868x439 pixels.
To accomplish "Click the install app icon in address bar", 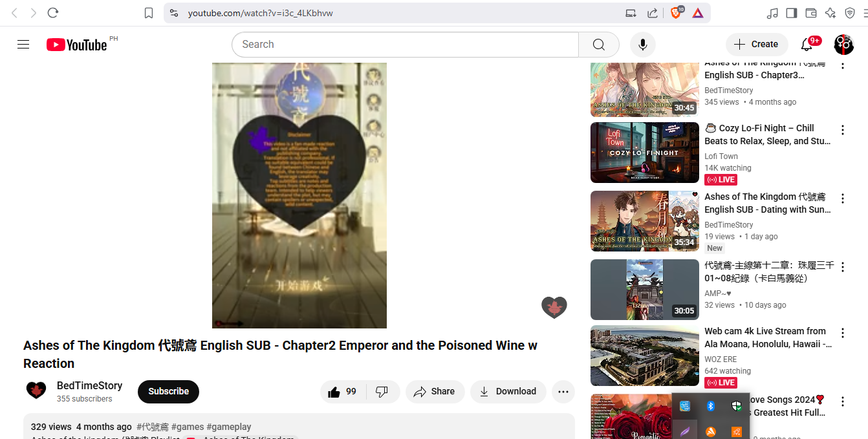I will click(631, 13).
